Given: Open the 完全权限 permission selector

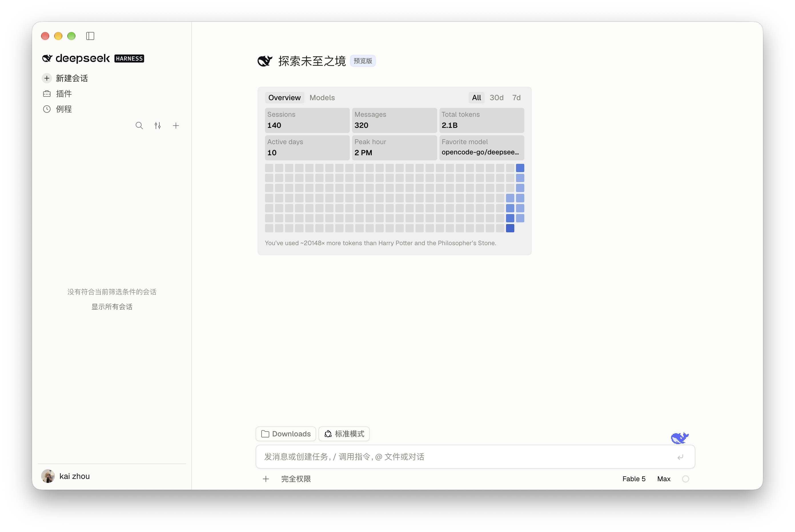Looking at the screenshot, I should pos(296,479).
